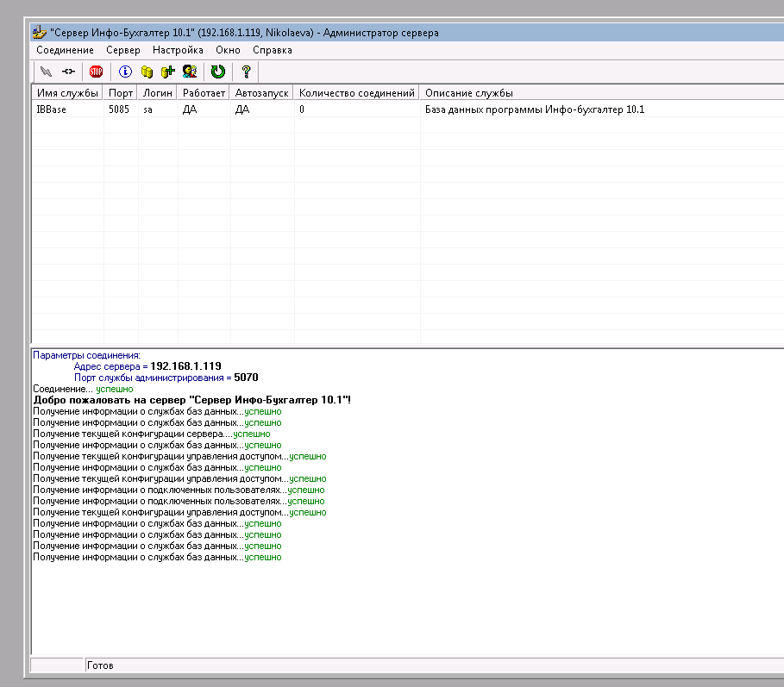Click port value 5085 in the table
The image size is (784, 687).
[119, 109]
